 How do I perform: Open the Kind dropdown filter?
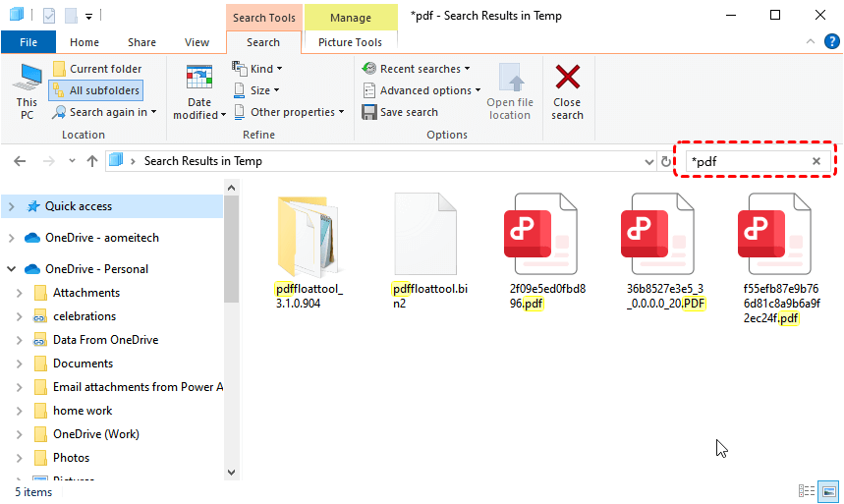pos(257,69)
